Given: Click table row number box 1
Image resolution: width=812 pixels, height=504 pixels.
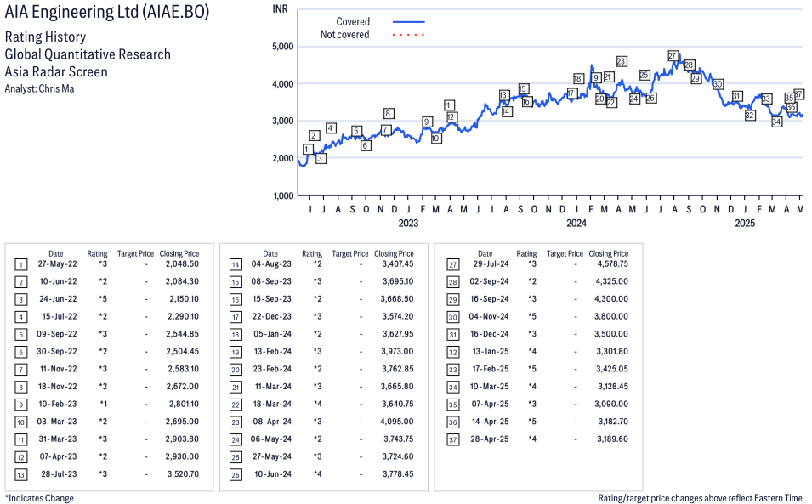Looking at the screenshot, I should (20, 265).
